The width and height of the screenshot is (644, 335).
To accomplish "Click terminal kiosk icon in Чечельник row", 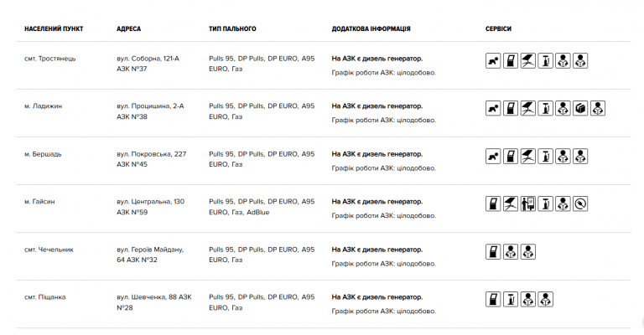I will [493, 252].
